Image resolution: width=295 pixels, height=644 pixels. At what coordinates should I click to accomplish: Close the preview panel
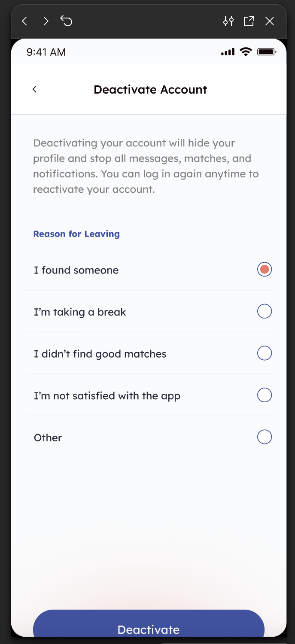pyautogui.click(x=270, y=21)
